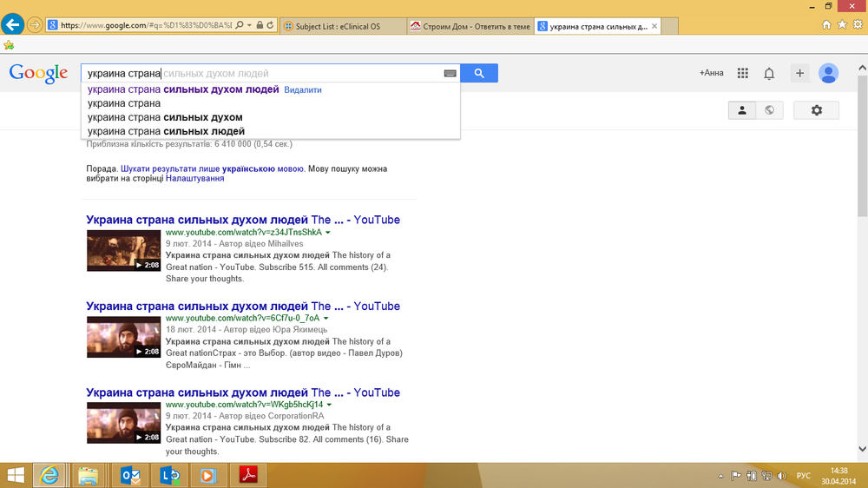Click the Google logo
The width and height of the screenshot is (868, 488).
[x=38, y=74]
